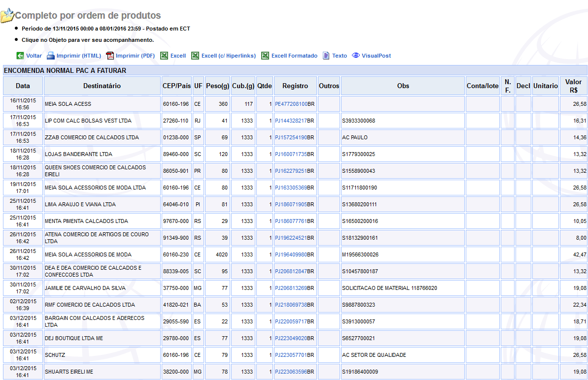Viewport: 588px width, 380px height.
Task: Open the Imprimir (PDF) text link
Action: point(135,56)
